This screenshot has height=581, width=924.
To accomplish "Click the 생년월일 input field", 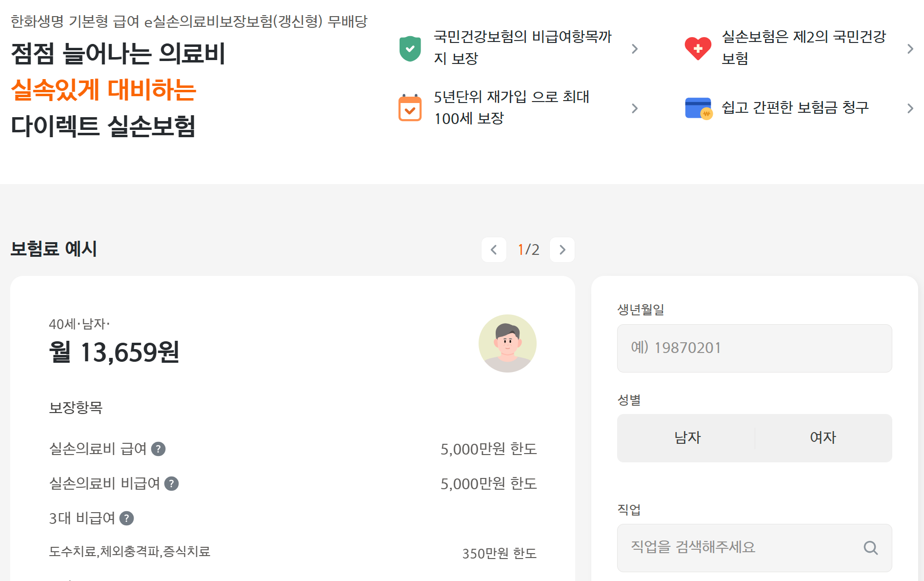I will tap(754, 348).
